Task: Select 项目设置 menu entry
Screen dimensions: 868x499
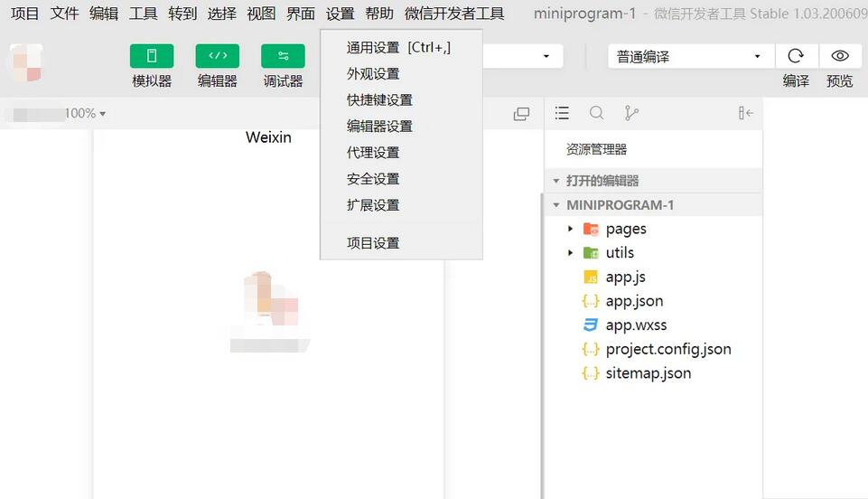Action: click(401, 243)
